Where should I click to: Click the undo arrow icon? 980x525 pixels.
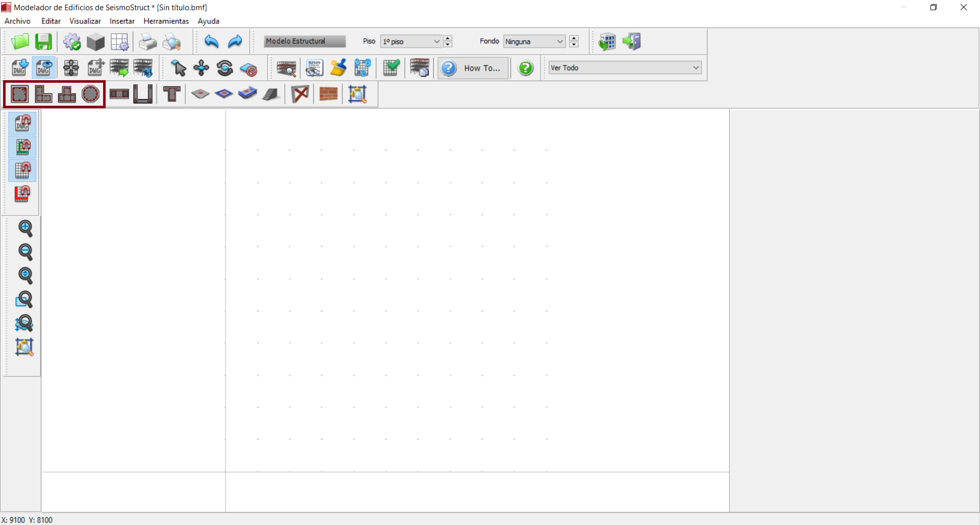(211, 42)
